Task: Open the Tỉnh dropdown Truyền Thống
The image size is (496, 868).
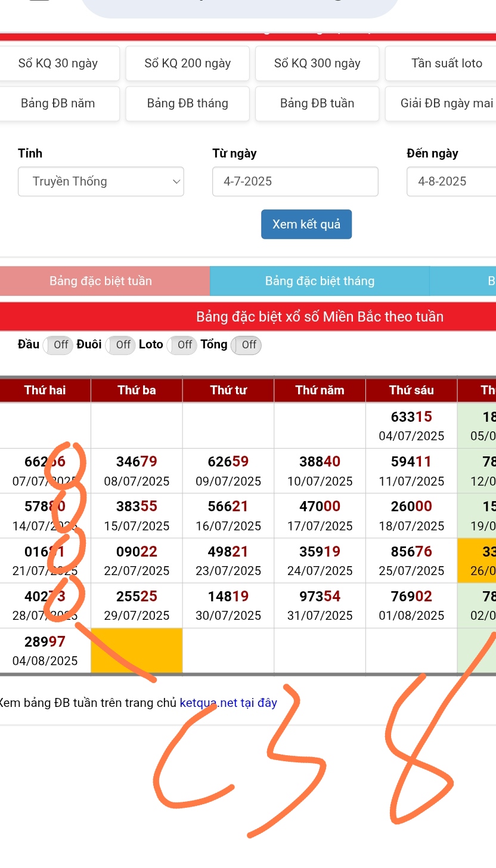Action: coord(101,181)
